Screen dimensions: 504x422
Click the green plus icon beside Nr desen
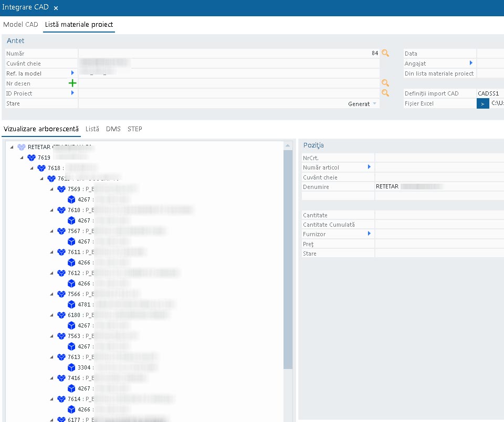click(x=72, y=83)
